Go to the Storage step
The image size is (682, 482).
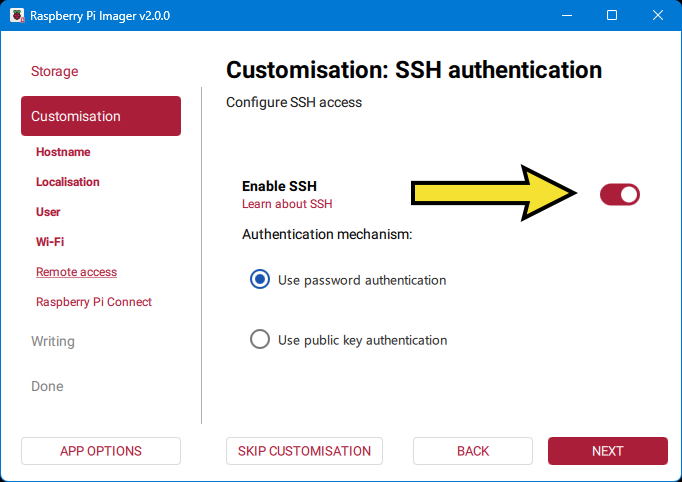click(54, 72)
